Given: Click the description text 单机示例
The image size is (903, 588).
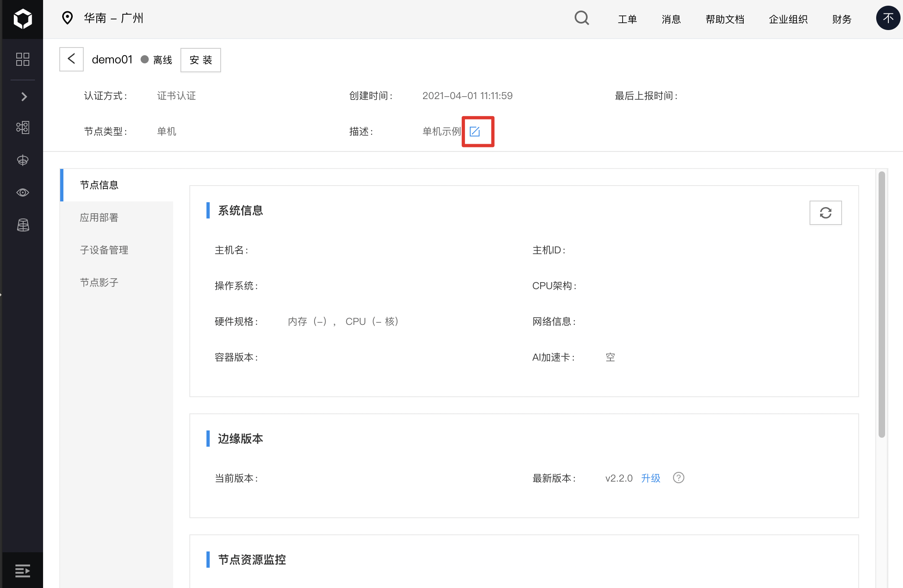Looking at the screenshot, I should click(442, 132).
